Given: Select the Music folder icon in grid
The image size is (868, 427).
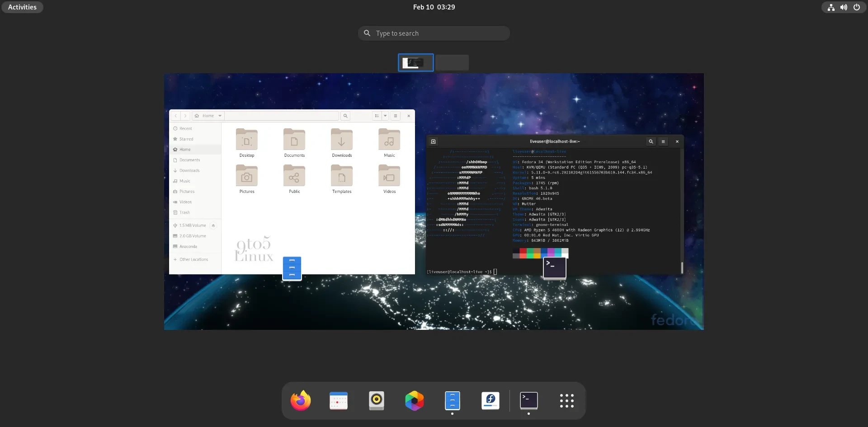Looking at the screenshot, I should (x=389, y=140).
